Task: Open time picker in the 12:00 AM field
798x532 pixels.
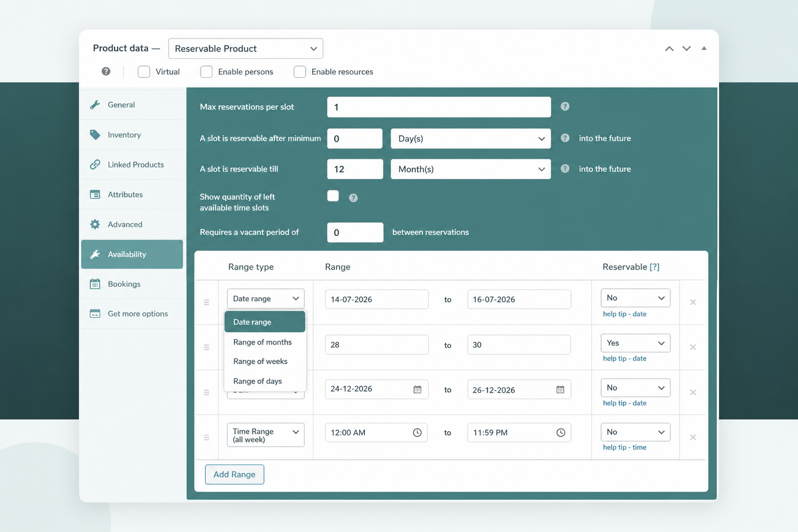Action: (x=417, y=433)
